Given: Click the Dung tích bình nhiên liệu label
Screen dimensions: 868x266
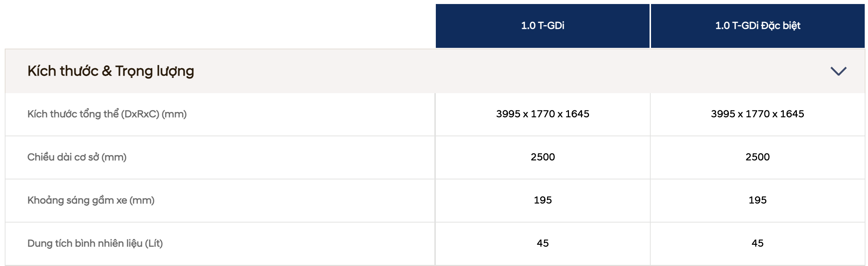Looking at the screenshot, I should (x=95, y=243).
